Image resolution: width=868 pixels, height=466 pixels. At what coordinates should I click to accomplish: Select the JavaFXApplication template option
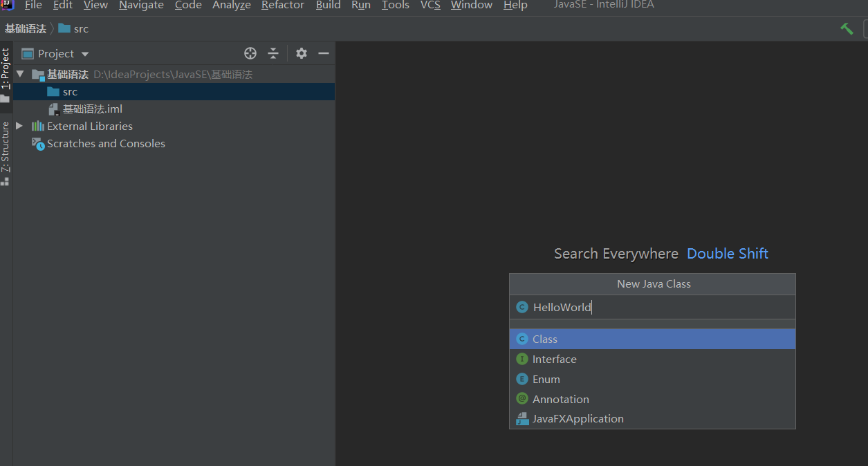pos(578,418)
